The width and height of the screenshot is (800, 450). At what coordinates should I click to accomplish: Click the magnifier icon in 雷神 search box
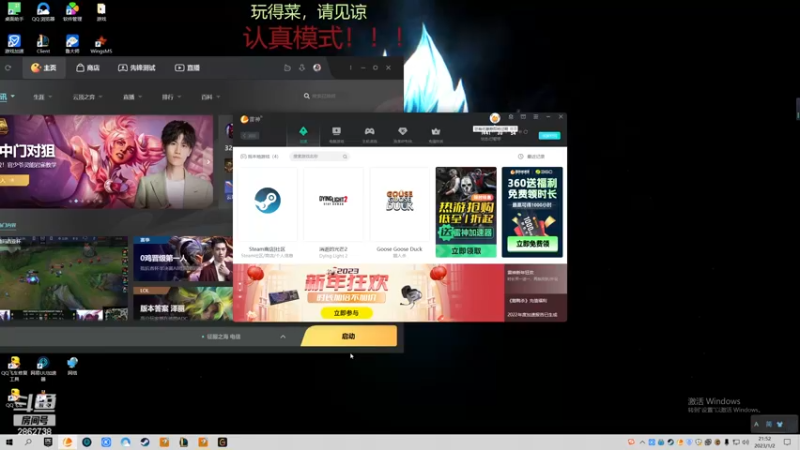click(x=345, y=157)
